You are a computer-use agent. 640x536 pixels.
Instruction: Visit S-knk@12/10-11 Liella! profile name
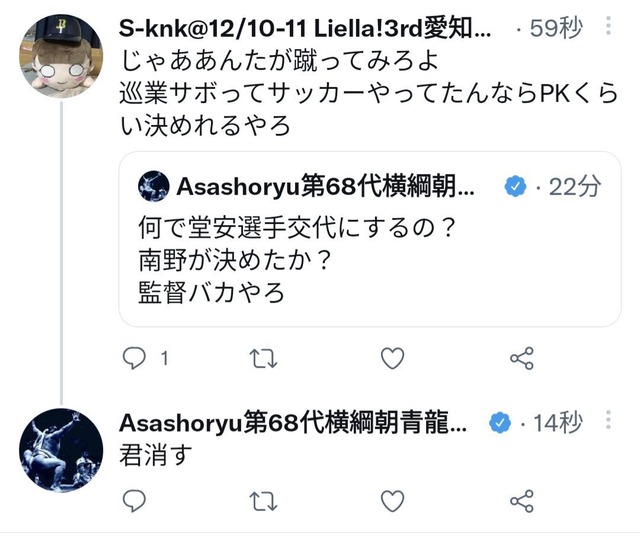click(x=305, y=29)
